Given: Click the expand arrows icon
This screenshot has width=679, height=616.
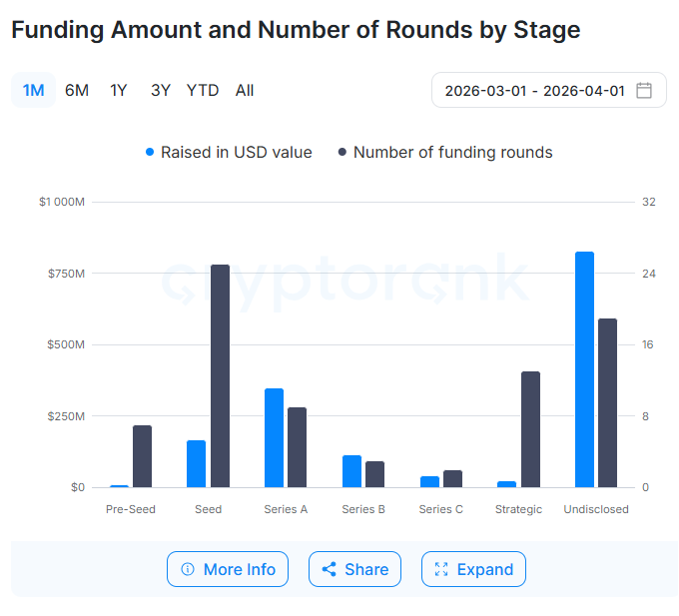Looking at the screenshot, I should pos(441,569).
